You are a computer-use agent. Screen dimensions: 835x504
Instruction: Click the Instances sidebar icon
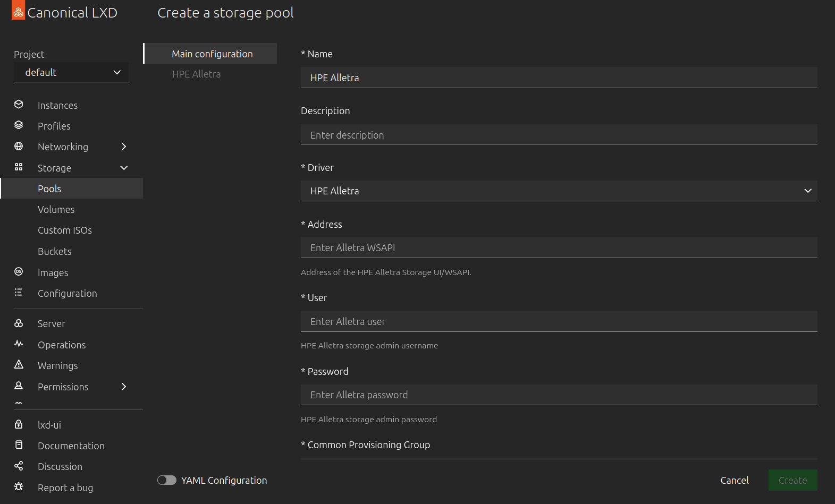click(19, 105)
